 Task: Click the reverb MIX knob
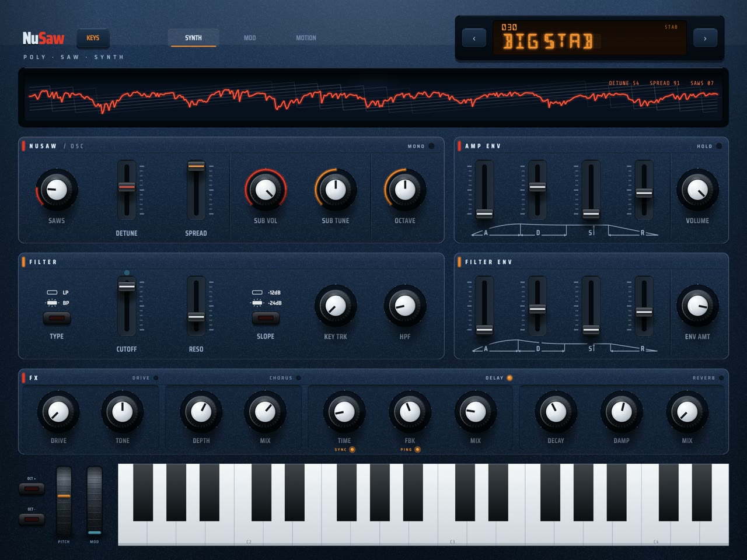coord(687,412)
